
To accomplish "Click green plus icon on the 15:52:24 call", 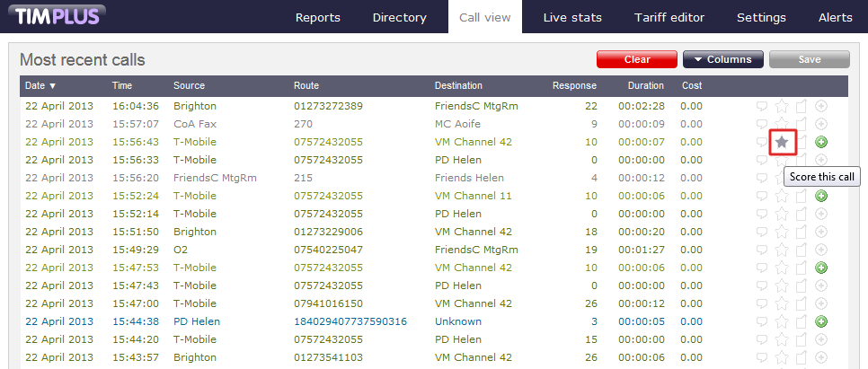I will (x=821, y=196).
